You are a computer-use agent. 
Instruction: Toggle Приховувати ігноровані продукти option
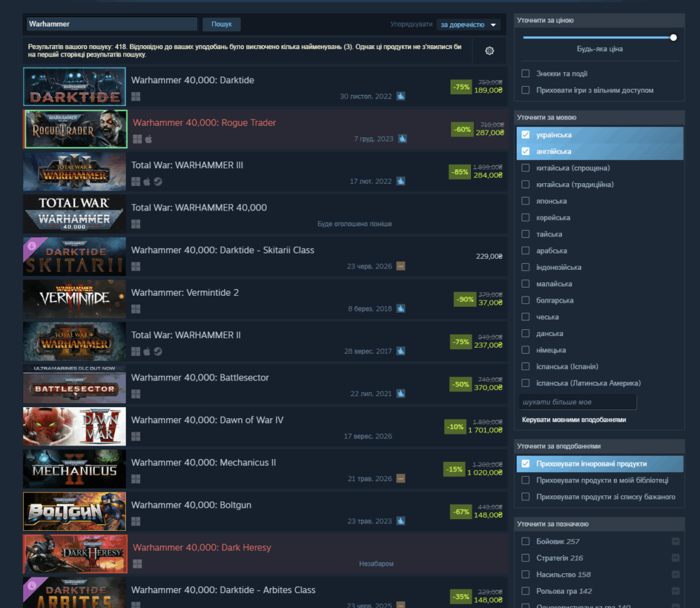[x=526, y=463]
